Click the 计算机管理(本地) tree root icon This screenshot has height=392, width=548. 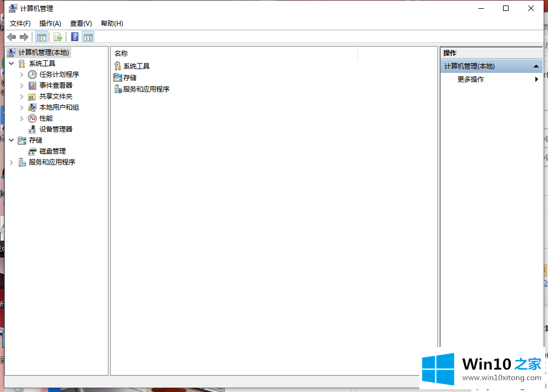click(x=12, y=53)
